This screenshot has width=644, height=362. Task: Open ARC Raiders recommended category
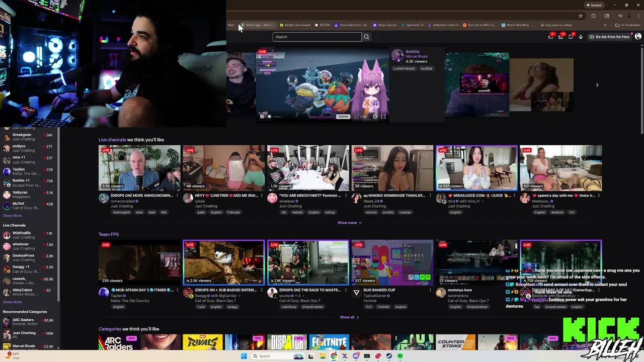[x=28, y=322]
